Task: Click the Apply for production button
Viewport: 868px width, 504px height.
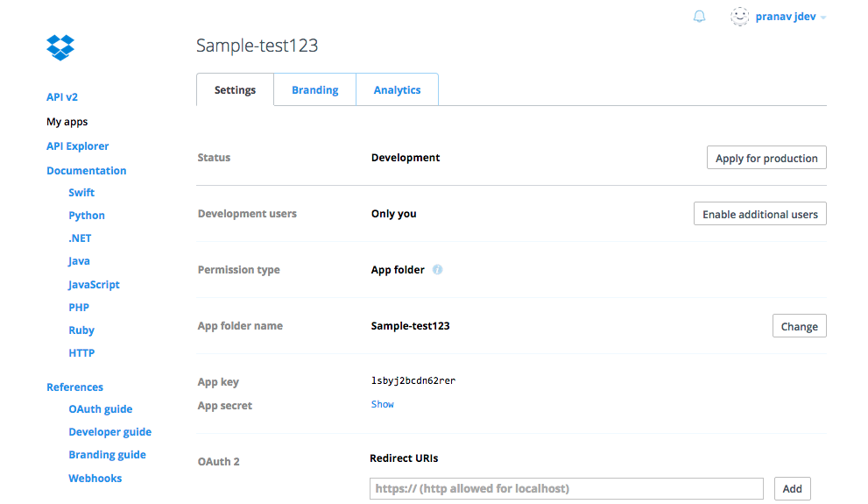Action: click(766, 159)
